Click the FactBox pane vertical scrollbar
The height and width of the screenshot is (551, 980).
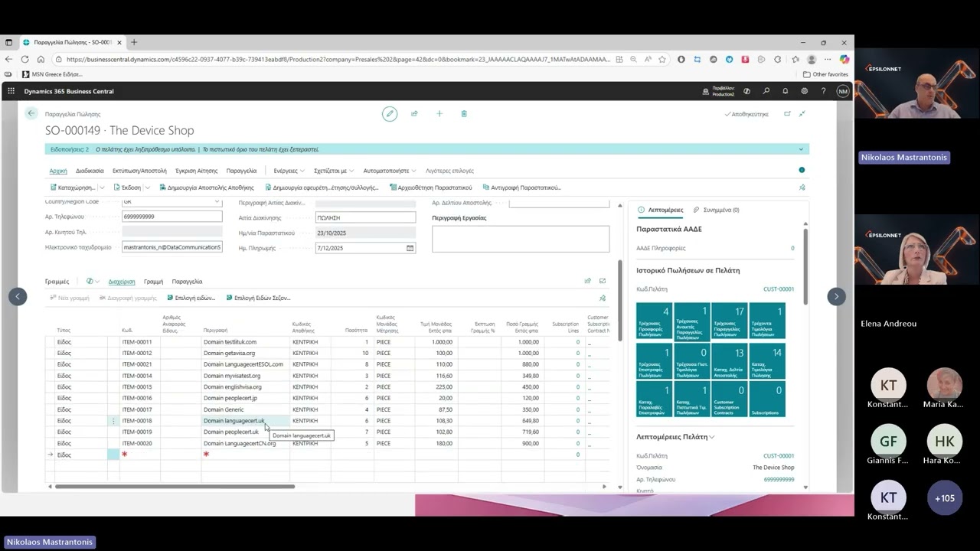tap(805, 266)
